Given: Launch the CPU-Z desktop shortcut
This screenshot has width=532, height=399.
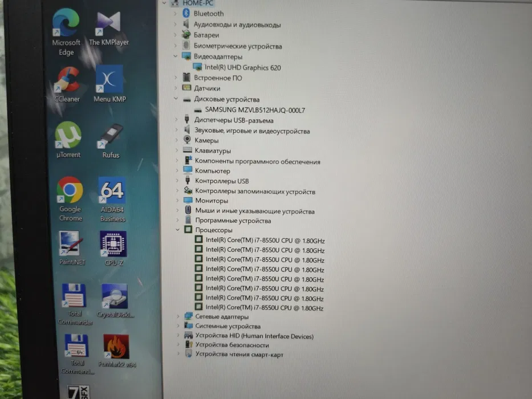Looking at the screenshot, I should [x=113, y=249].
